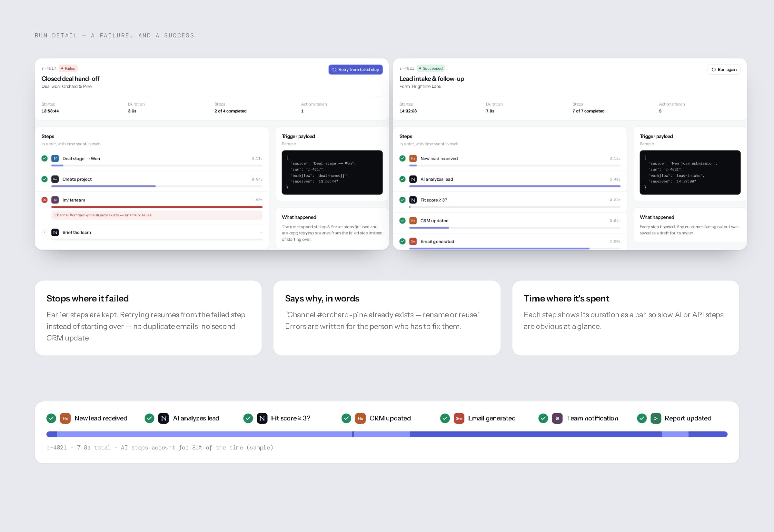
Task: Click the Says why, in words heading
Action: point(322,299)
